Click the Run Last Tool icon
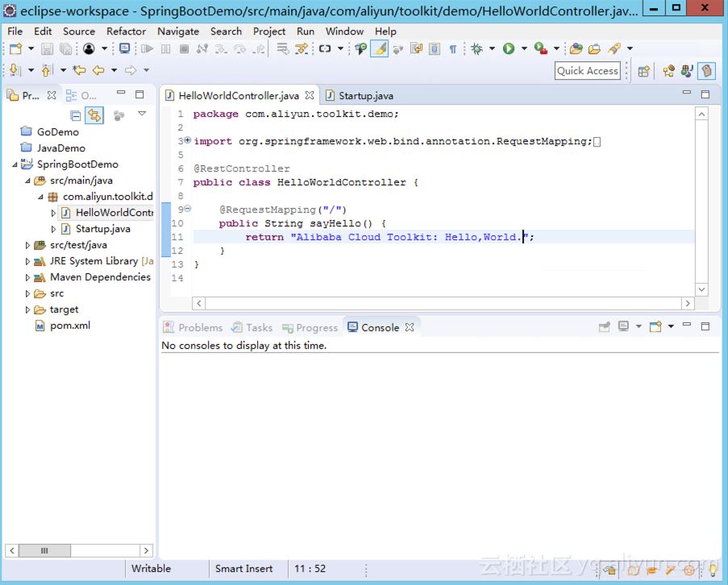 click(541, 48)
